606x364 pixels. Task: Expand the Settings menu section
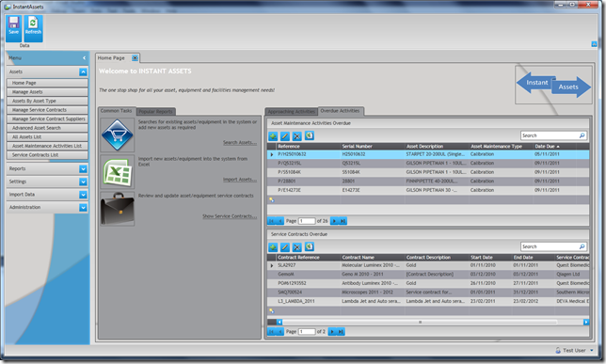click(x=83, y=182)
